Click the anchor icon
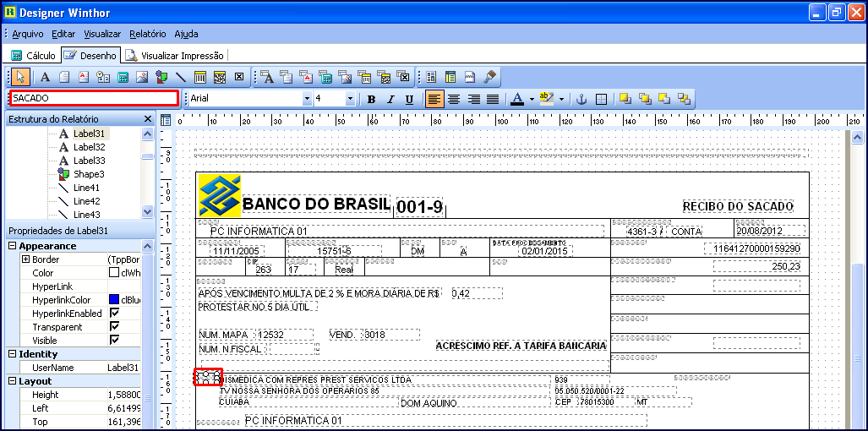Image resolution: width=868 pixels, height=431 pixels. [581, 99]
